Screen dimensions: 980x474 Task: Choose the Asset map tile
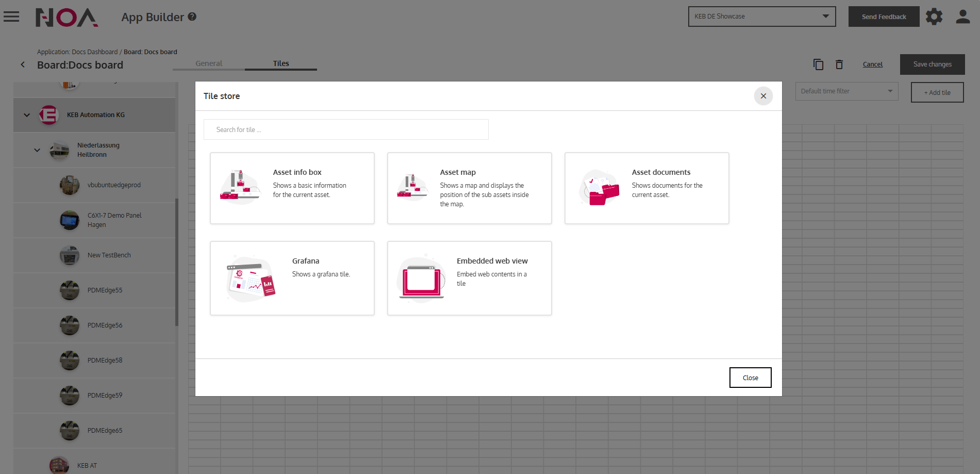pyautogui.click(x=469, y=188)
